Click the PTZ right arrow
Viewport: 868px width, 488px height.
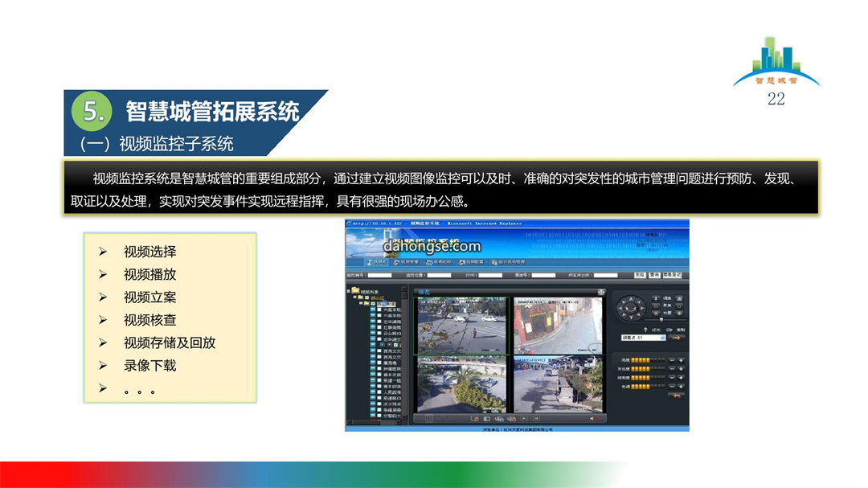tap(642, 308)
